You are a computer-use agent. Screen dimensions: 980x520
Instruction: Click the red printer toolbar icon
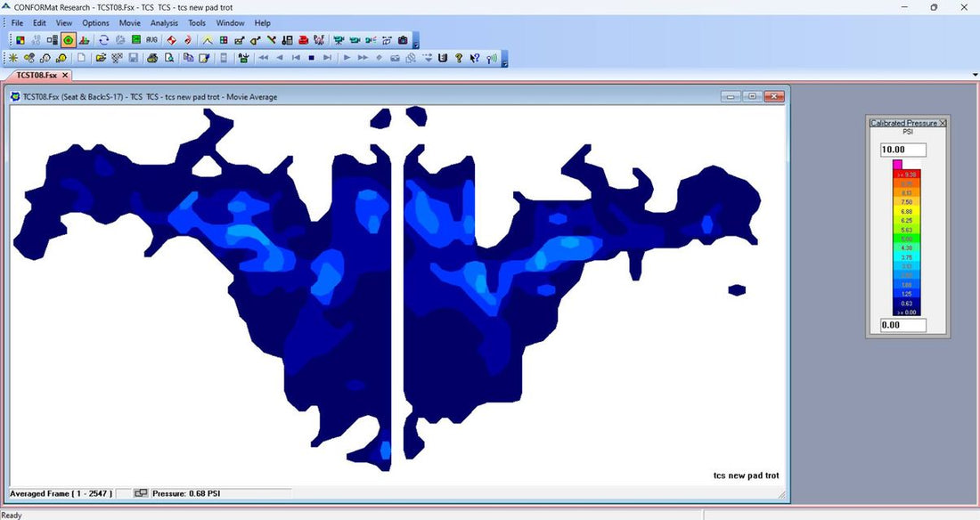(x=304, y=40)
